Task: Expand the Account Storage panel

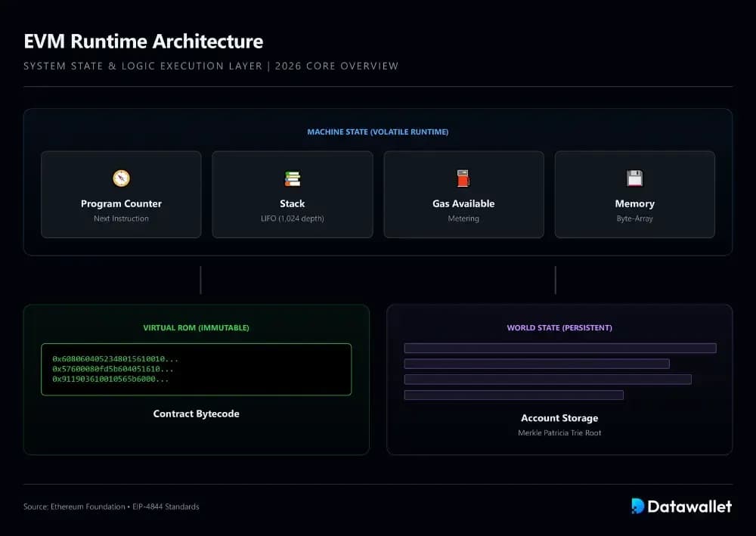Action: 559,418
